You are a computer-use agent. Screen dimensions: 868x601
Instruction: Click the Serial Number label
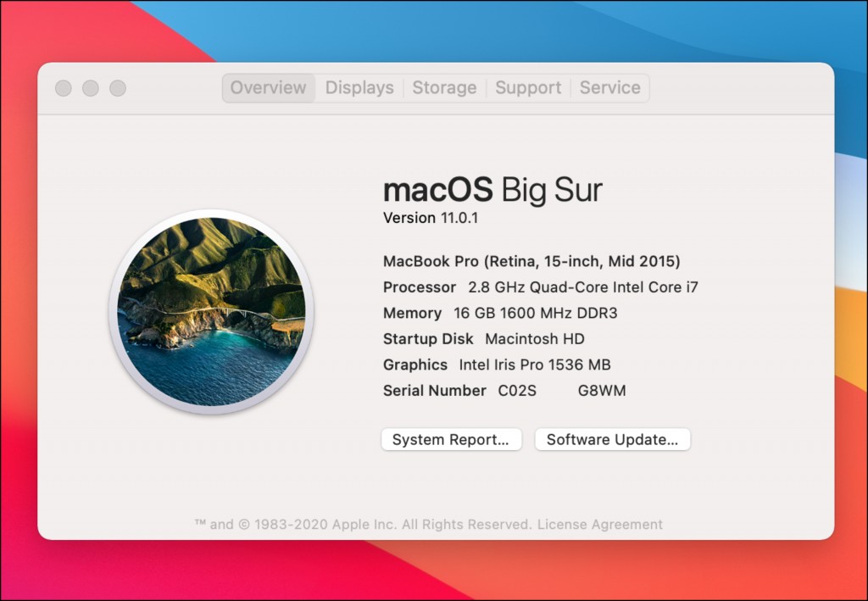coord(435,391)
